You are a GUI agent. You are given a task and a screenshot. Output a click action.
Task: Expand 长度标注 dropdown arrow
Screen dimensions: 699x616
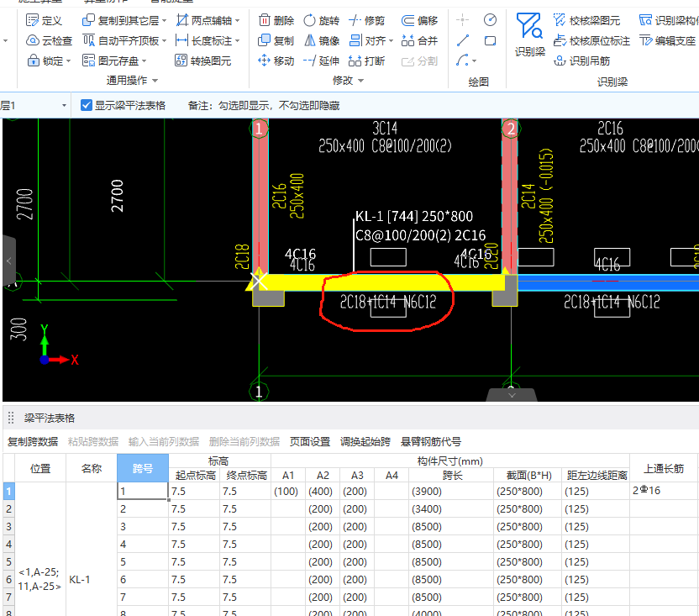[238, 41]
